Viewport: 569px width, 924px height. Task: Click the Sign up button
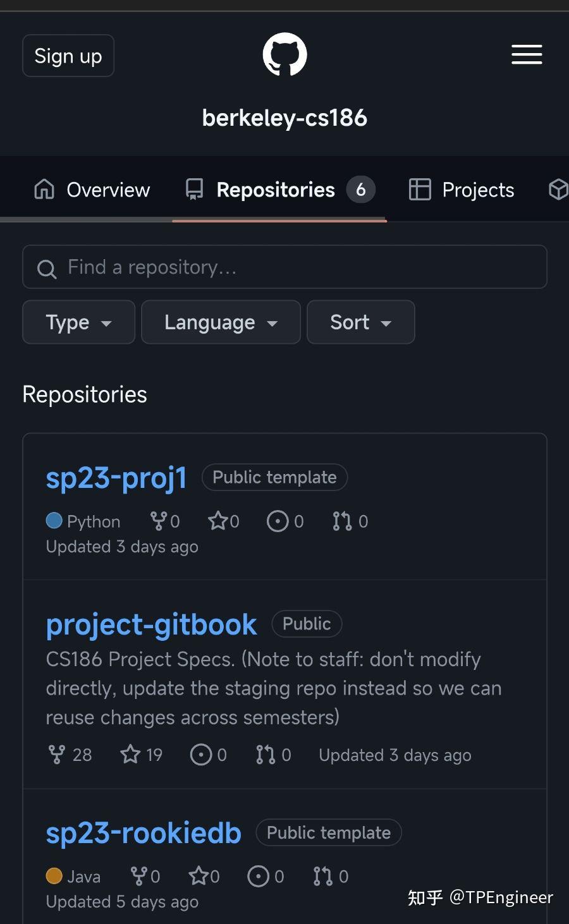pyautogui.click(x=68, y=56)
